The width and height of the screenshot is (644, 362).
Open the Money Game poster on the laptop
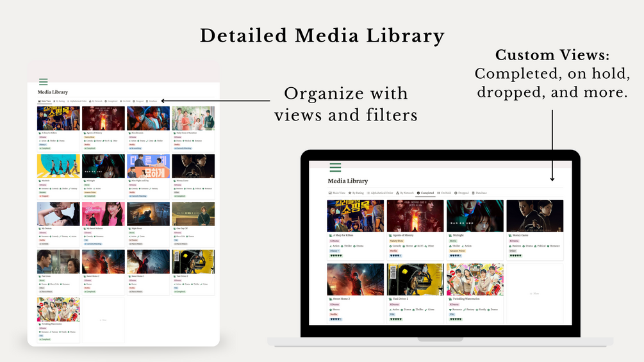click(535, 216)
